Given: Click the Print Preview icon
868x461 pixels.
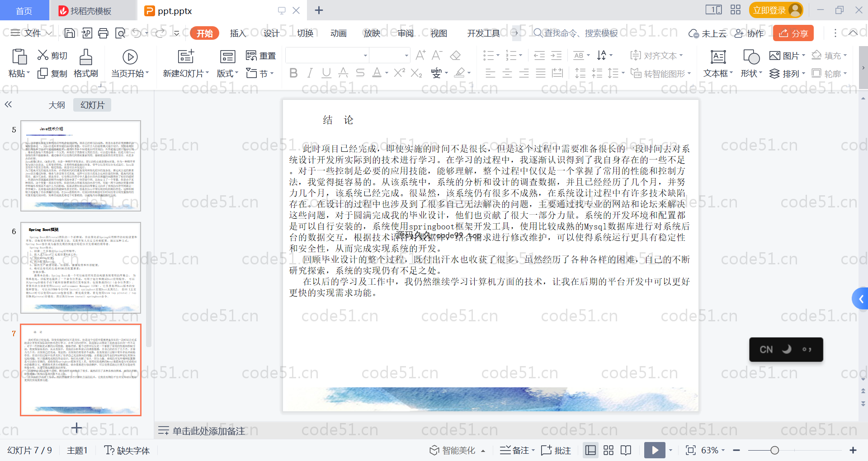Looking at the screenshot, I should click(120, 33).
